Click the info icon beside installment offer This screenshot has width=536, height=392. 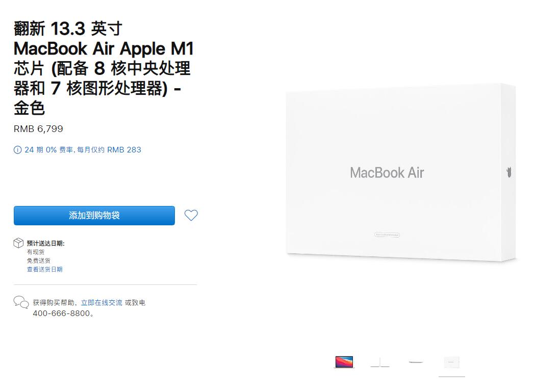pyautogui.click(x=17, y=150)
